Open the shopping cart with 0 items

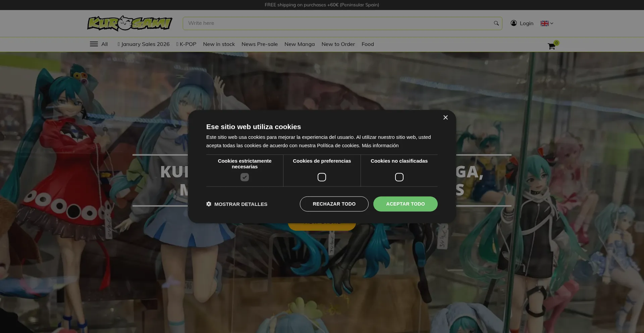click(551, 46)
